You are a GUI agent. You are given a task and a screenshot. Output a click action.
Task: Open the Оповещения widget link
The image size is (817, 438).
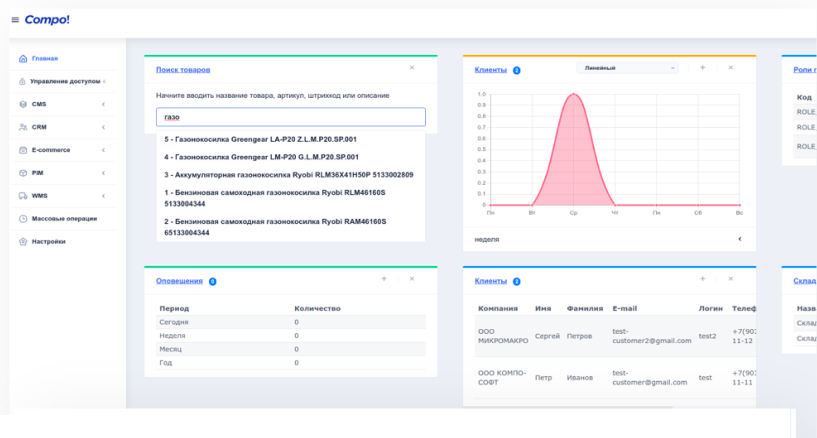(179, 281)
